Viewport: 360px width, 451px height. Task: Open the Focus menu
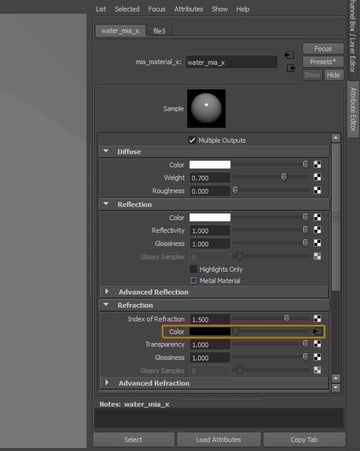pos(157,9)
